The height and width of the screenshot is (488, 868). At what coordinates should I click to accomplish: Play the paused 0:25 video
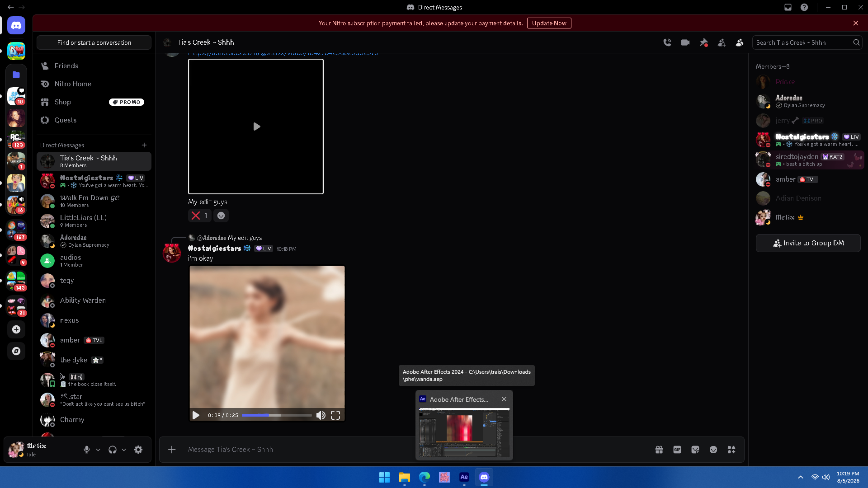point(196,415)
